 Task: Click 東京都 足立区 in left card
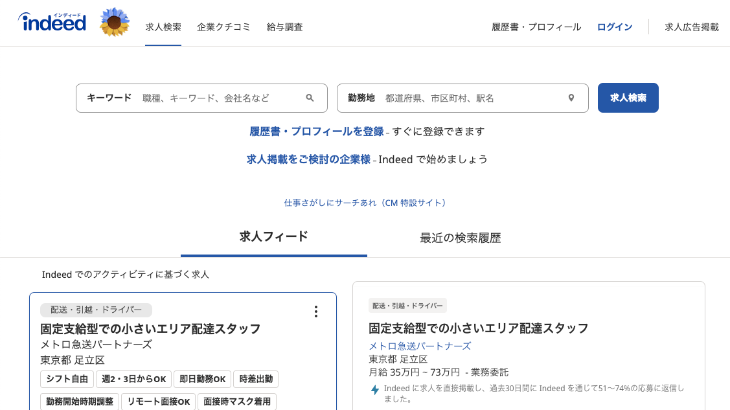point(73,360)
